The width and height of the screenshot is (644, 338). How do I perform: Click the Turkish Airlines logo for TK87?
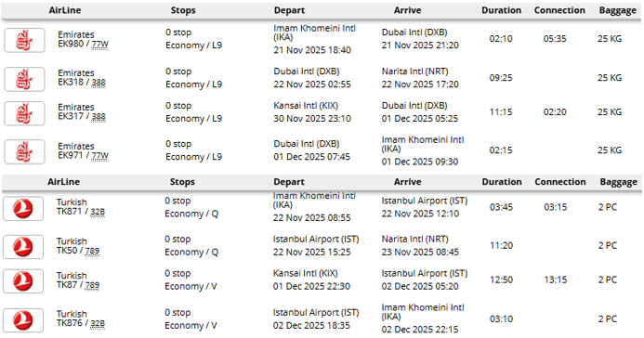(x=23, y=281)
